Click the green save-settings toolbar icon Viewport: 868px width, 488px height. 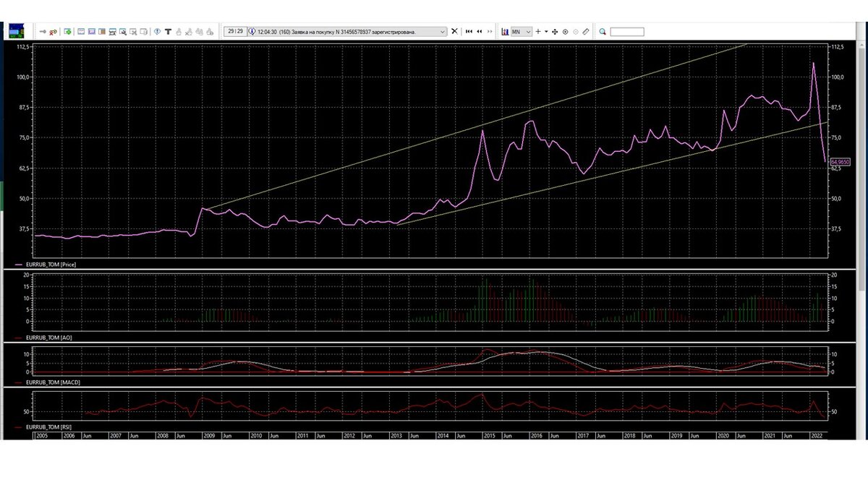click(x=67, y=32)
